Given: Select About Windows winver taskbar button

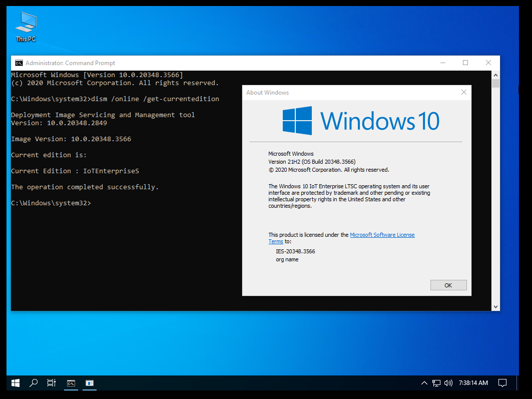Looking at the screenshot, I should [90, 383].
